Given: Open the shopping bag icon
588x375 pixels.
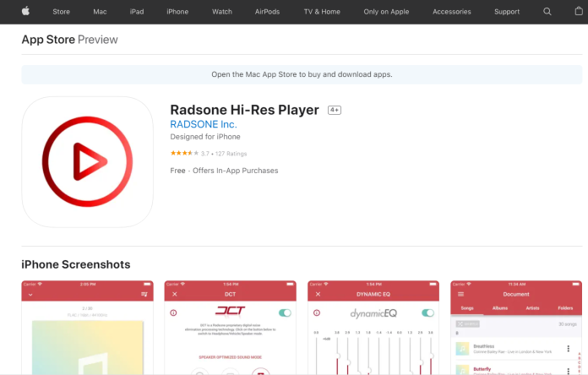Looking at the screenshot, I should coord(579,11).
